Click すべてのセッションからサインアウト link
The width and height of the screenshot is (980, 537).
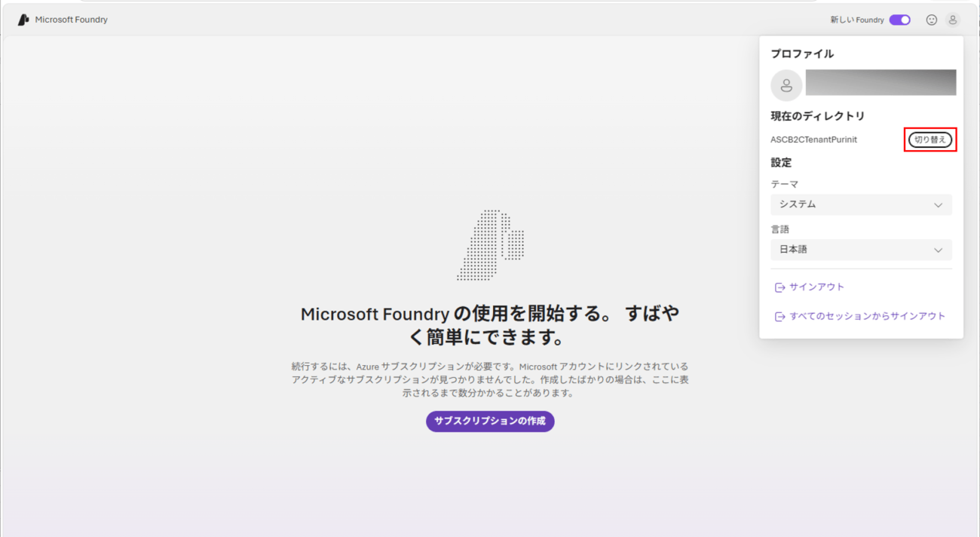[860, 317]
